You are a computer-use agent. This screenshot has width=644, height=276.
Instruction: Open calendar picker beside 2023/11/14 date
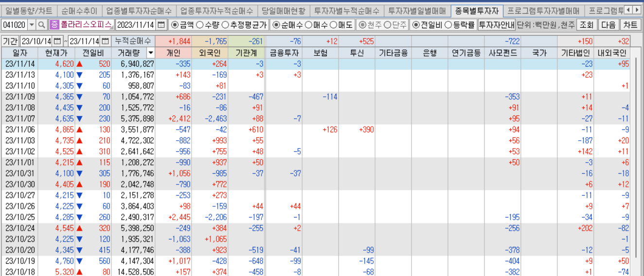[x=161, y=25]
